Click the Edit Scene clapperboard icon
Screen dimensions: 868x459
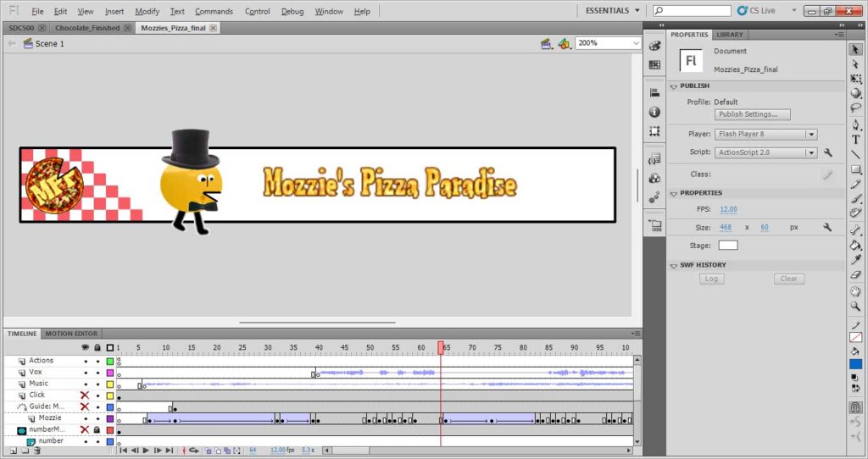[x=547, y=44]
